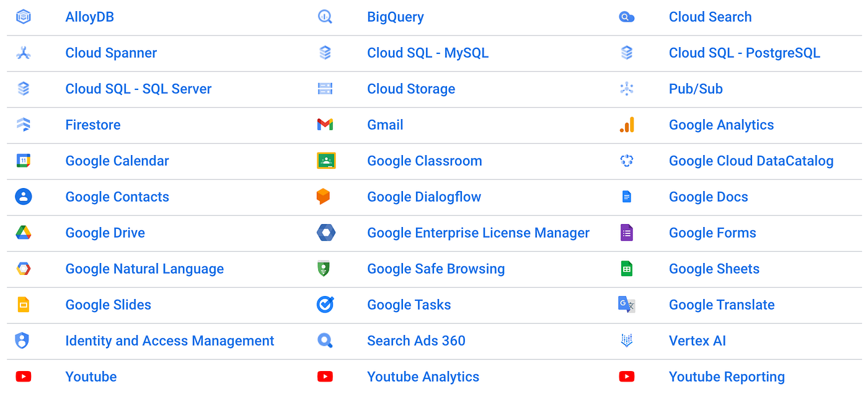This screenshot has height=394, width=868.
Task: Open the Vertex AI link
Action: coord(697,341)
